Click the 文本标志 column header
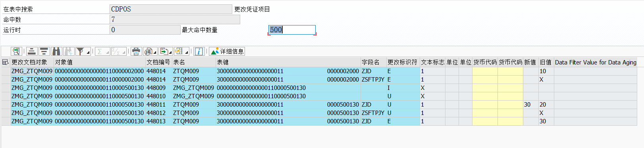The image size is (644, 148). coord(432,62)
